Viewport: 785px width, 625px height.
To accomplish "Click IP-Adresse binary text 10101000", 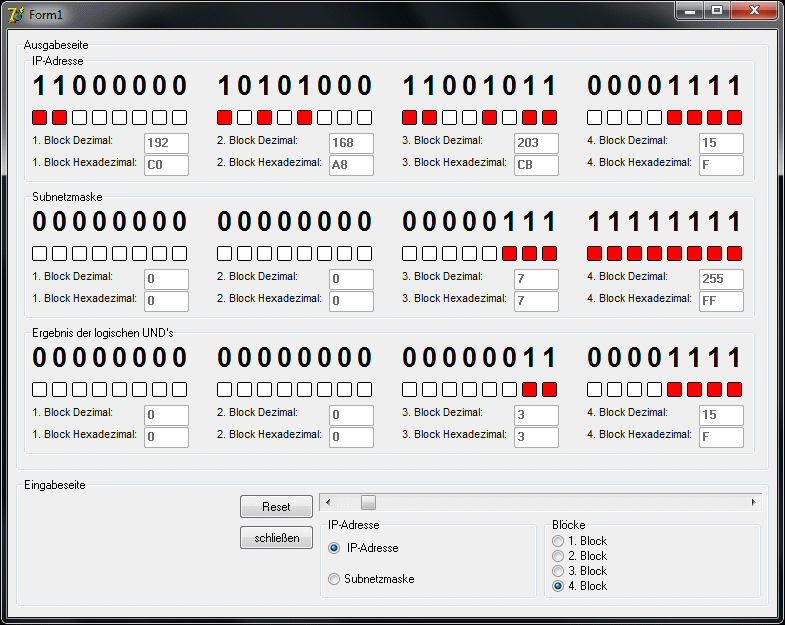I will pyautogui.click(x=294, y=86).
